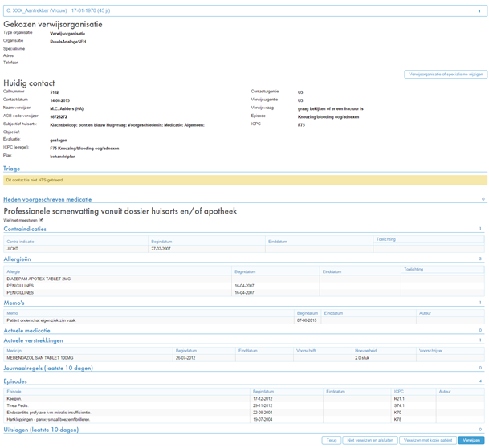Toggle the Wel/niet meesturen checkbox

41,219
